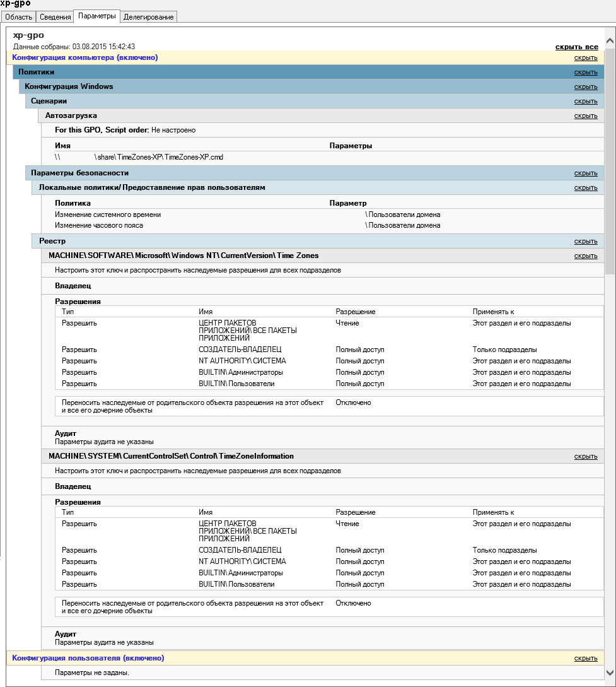Click 'Чтение' permission in Time Zones table

(x=347, y=324)
